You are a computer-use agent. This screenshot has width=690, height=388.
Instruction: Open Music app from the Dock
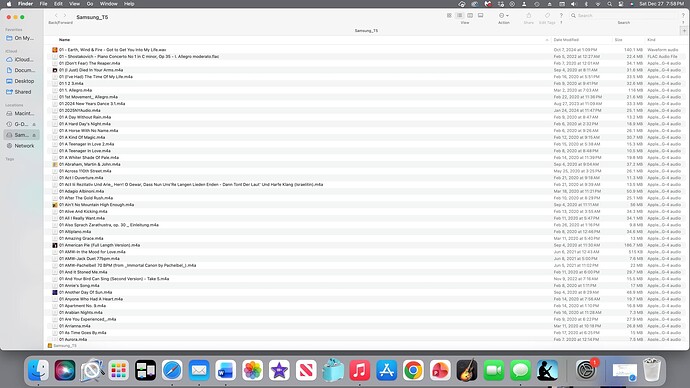360,370
